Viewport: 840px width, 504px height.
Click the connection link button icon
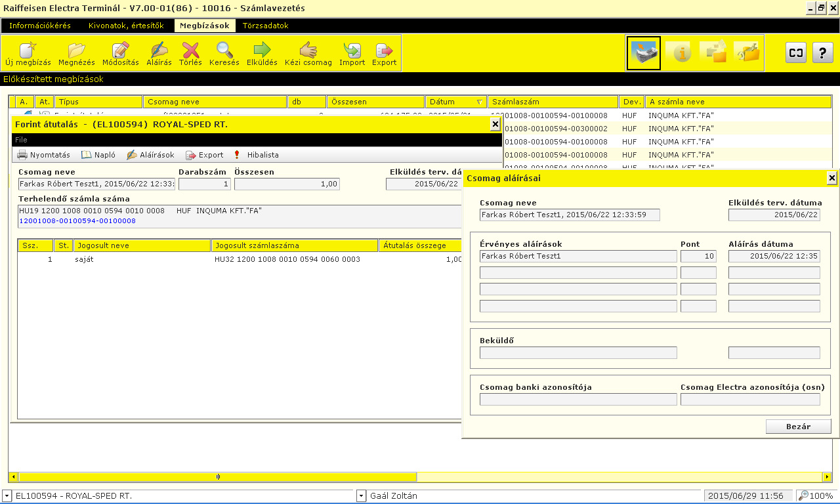point(796,53)
